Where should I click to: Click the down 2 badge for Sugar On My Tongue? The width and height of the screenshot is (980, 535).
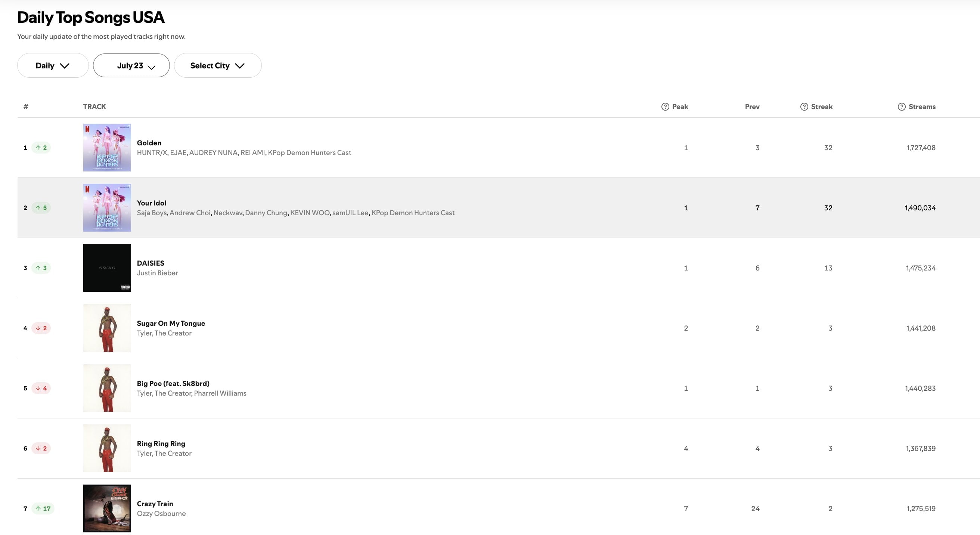coord(41,328)
